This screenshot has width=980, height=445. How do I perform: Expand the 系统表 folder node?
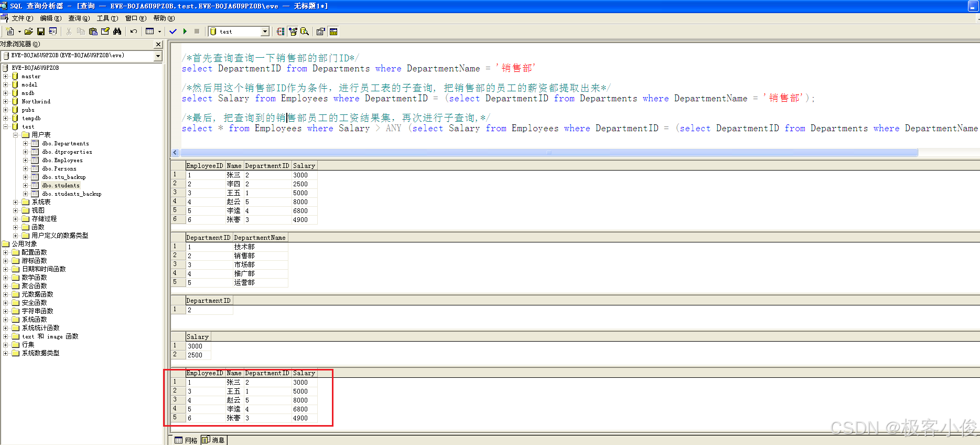click(16, 202)
